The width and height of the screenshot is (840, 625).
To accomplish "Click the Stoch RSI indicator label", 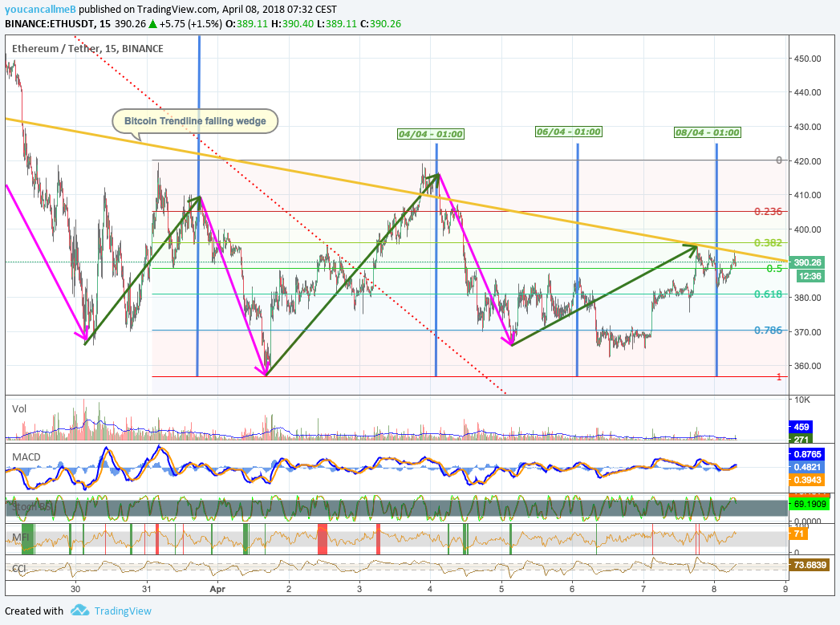I will point(31,506).
